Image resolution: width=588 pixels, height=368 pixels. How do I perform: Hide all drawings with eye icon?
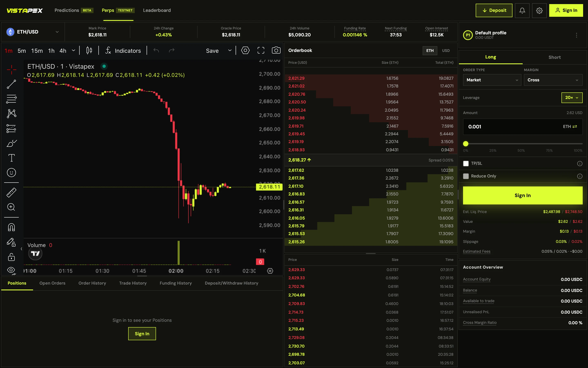(11, 270)
